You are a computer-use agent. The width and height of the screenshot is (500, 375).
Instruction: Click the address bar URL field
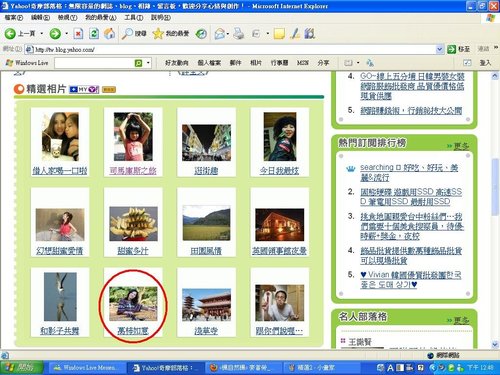point(230,50)
